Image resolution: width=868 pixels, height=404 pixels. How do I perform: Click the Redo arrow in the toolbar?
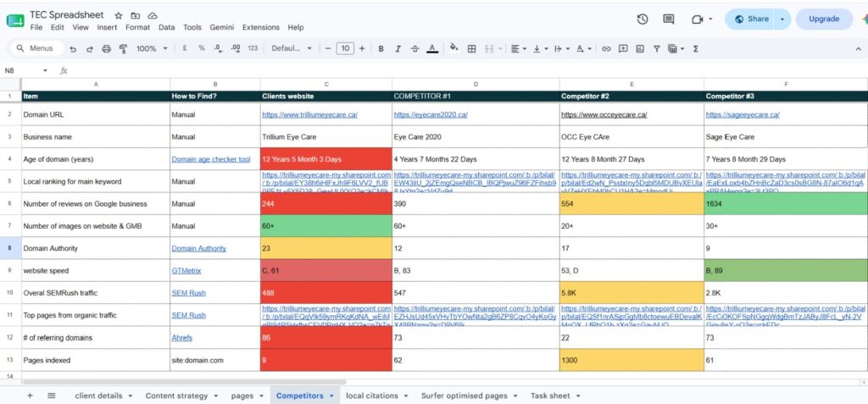(x=90, y=49)
